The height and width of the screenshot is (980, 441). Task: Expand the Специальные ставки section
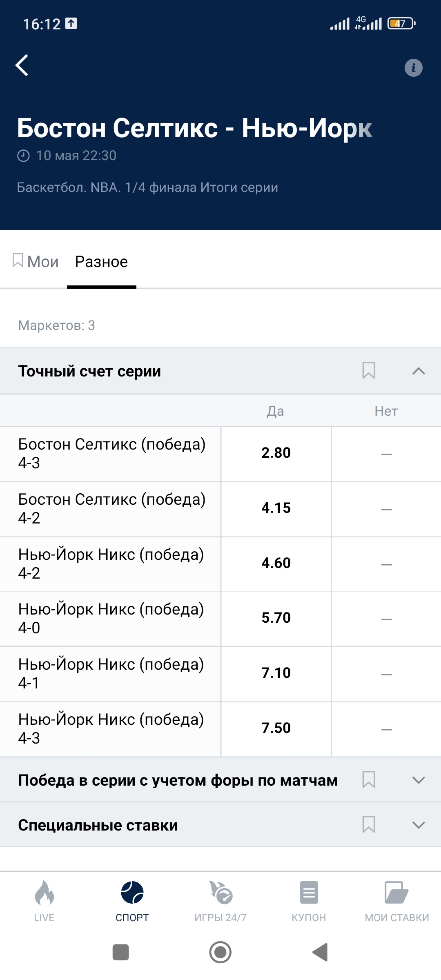(x=419, y=825)
